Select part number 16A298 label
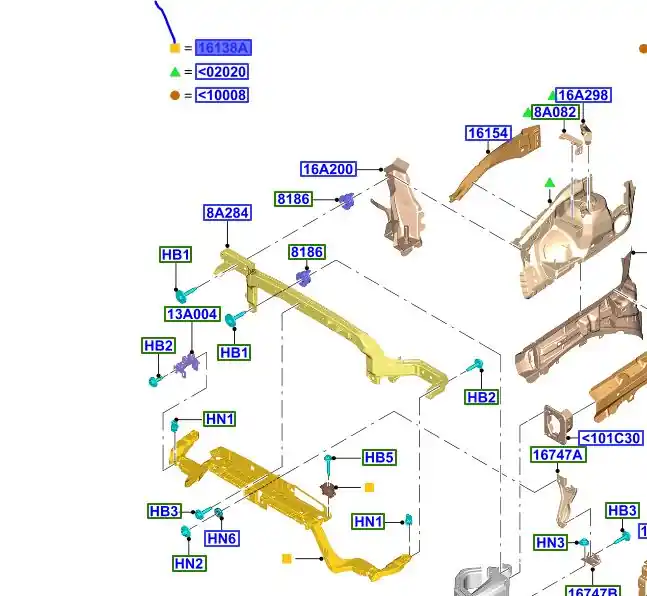Image resolution: width=647 pixels, height=596 pixels. click(x=583, y=95)
